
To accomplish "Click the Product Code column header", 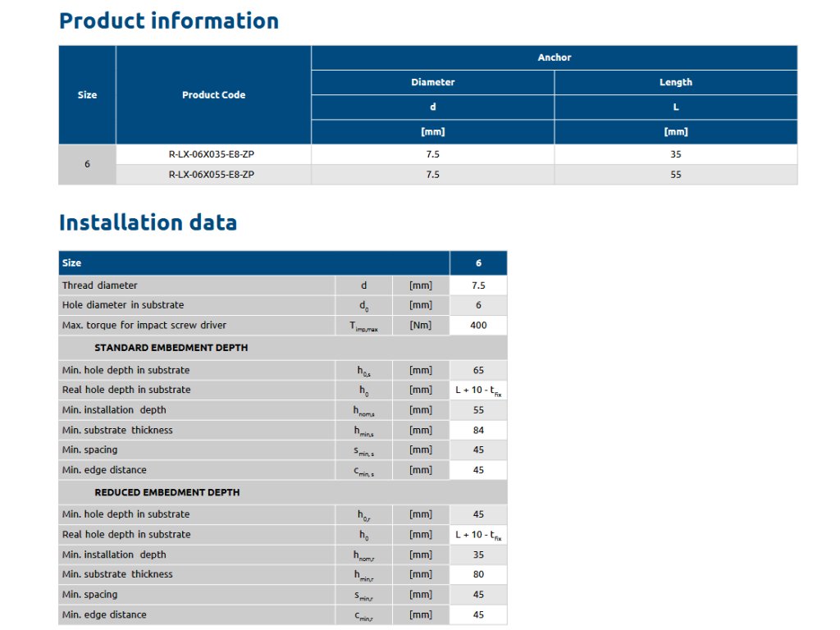I will pos(213,95).
